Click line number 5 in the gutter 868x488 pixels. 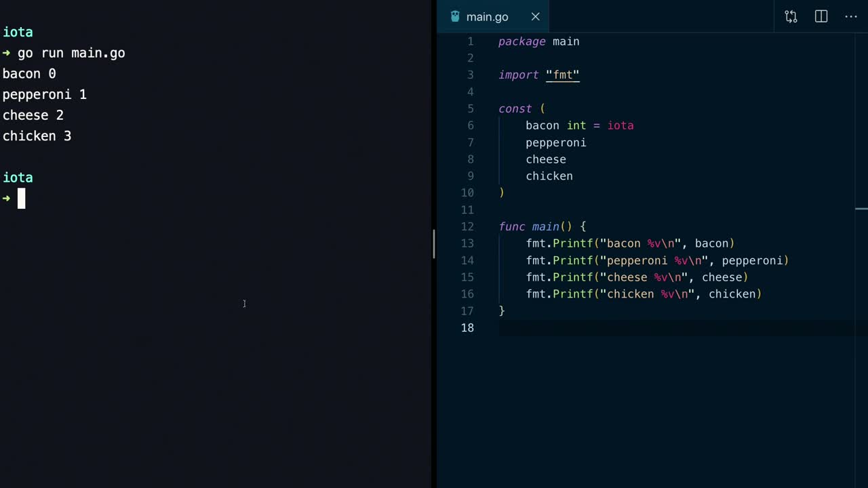click(x=470, y=108)
